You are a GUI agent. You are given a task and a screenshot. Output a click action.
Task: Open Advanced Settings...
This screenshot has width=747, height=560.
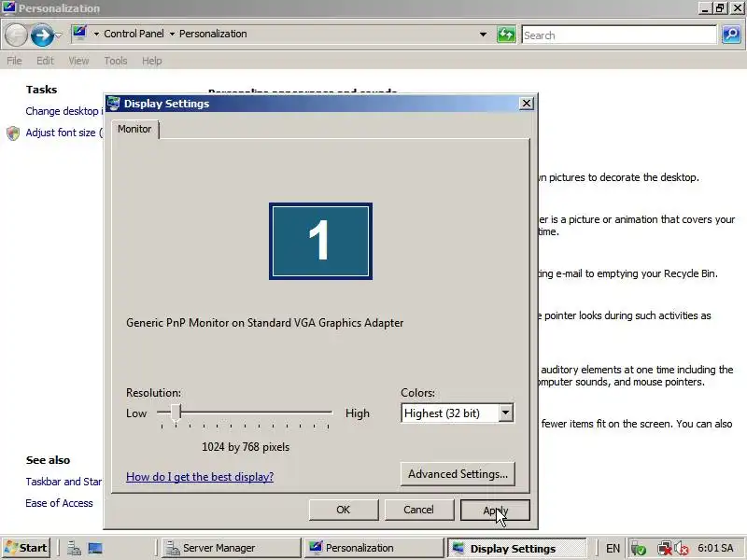(458, 474)
